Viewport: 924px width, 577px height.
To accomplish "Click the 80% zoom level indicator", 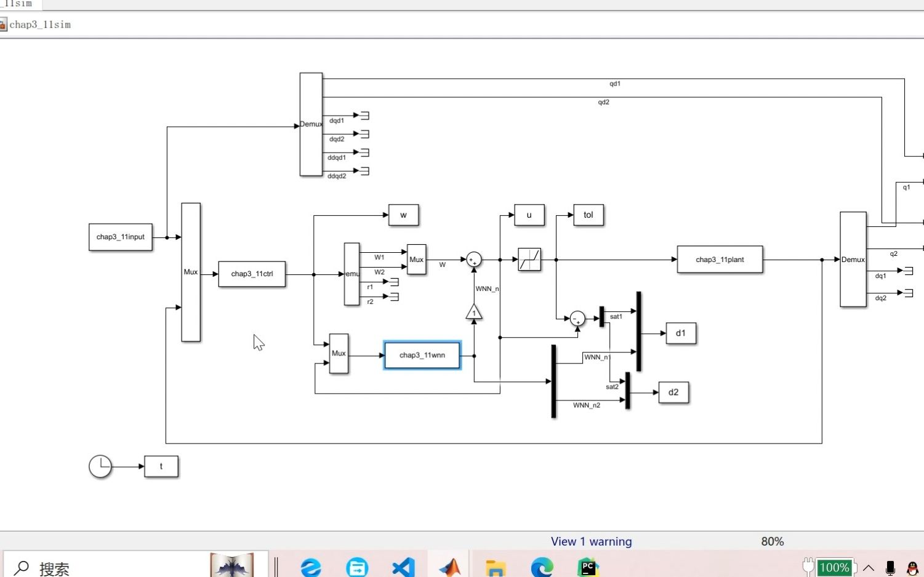I will [x=772, y=541].
